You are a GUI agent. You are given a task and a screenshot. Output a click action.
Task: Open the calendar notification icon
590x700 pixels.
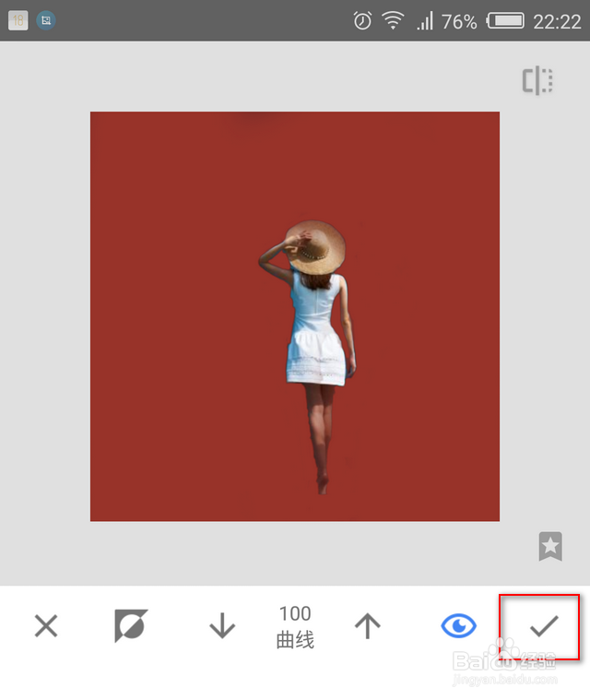point(18,20)
